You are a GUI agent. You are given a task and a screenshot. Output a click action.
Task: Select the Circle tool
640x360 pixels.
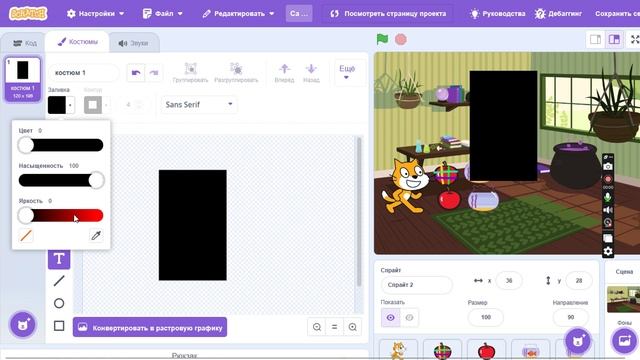(x=59, y=303)
